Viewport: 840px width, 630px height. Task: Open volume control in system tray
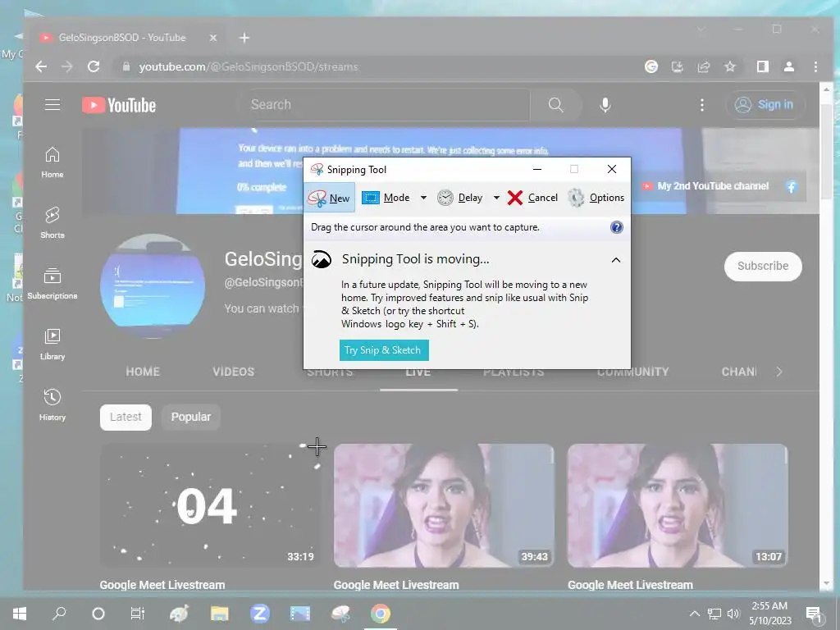(733, 614)
